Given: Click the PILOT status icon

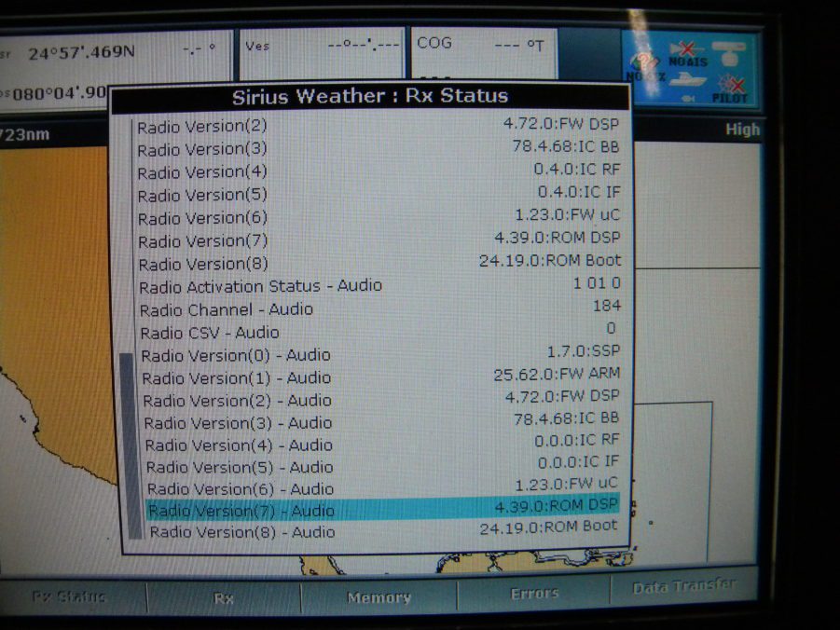Looking at the screenshot, I should coord(731,89).
